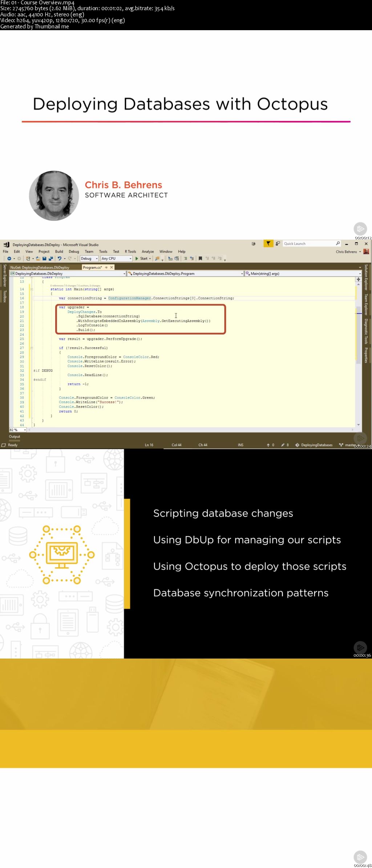Image resolution: width=372 pixels, height=868 pixels.
Task: Click the New Project toolbar icon
Action: 28,259
